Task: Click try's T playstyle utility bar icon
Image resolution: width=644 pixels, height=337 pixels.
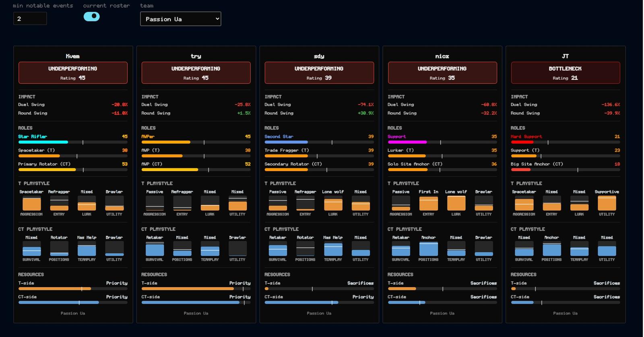Action: pyautogui.click(x=237, y=203)
